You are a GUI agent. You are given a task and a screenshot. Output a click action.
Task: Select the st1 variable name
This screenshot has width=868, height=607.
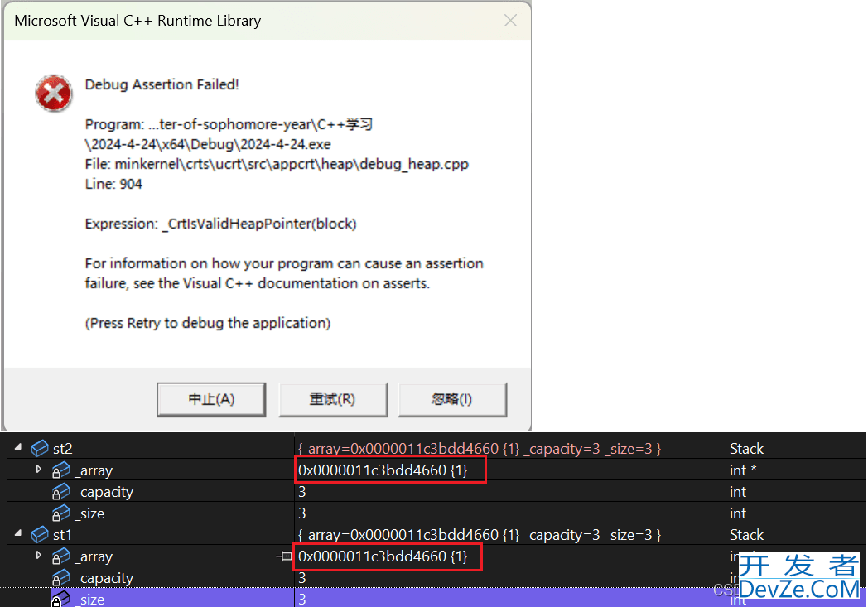point(62,535)
